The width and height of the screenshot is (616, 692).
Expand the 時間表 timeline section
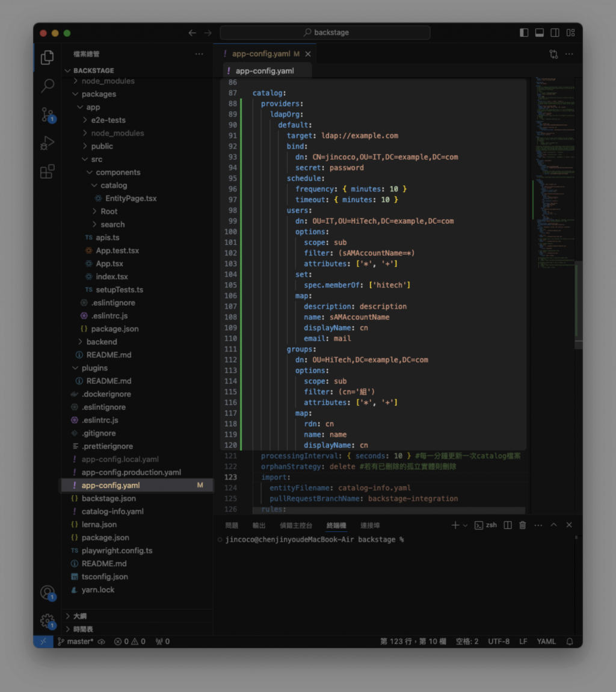[x=137, y=629]
